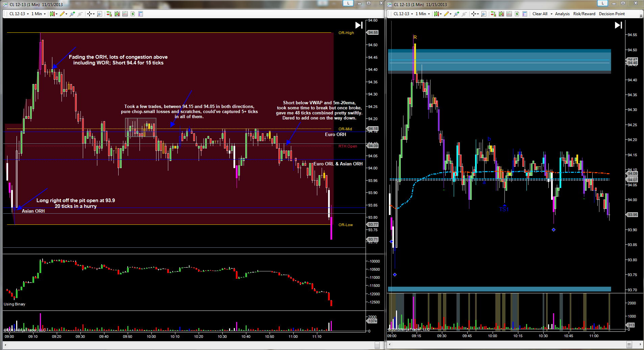
Task: Select the pencil drawing tool in right window
Action: 446,14
